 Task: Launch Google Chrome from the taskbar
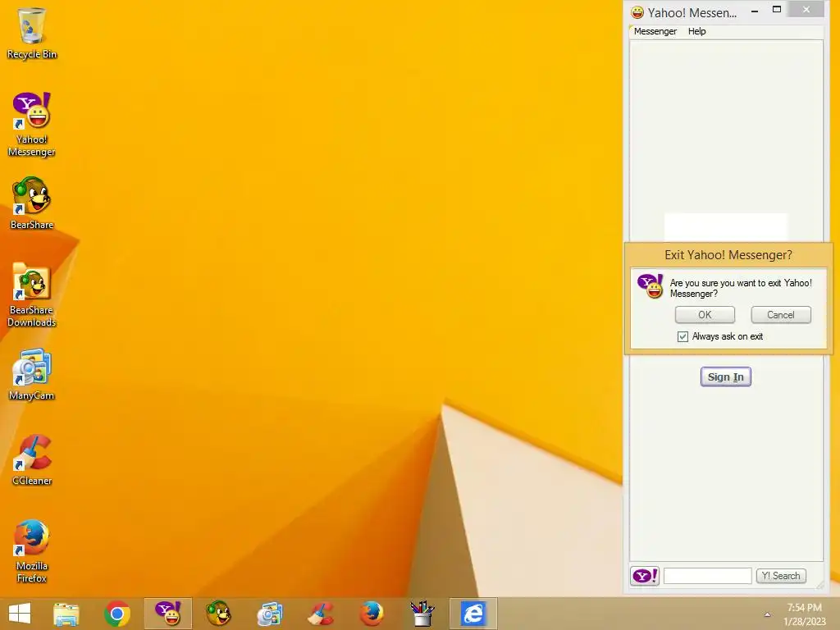(117, 614)
